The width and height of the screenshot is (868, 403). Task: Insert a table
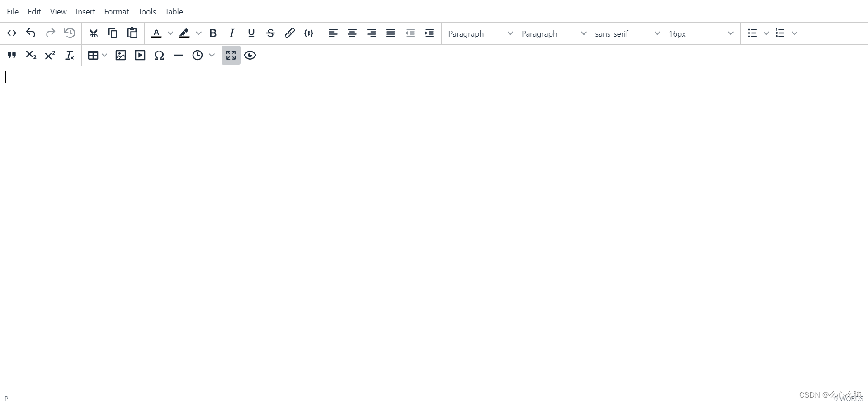pyautogui.click(x=93, y=55)
